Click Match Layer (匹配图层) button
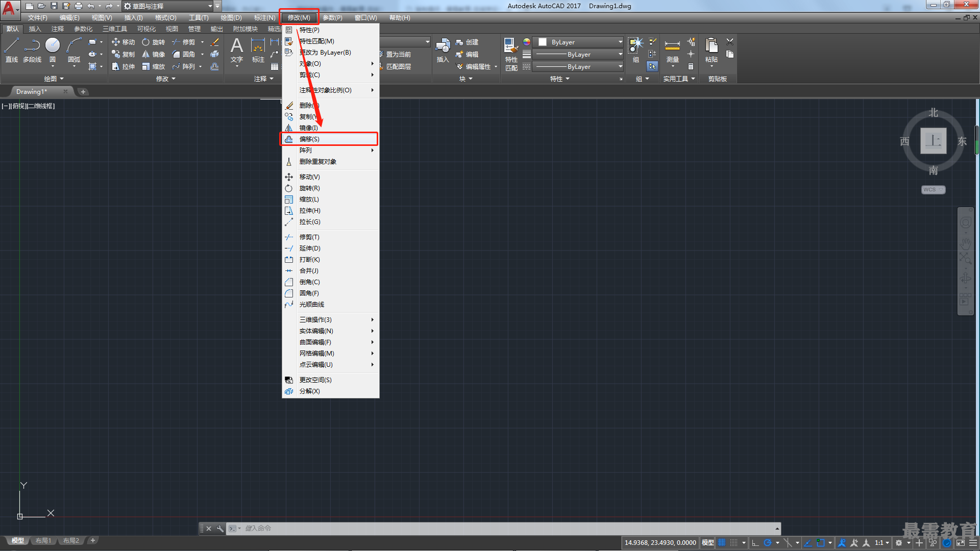This screenshot has height=551, width=980. click(x=395, y=66)
